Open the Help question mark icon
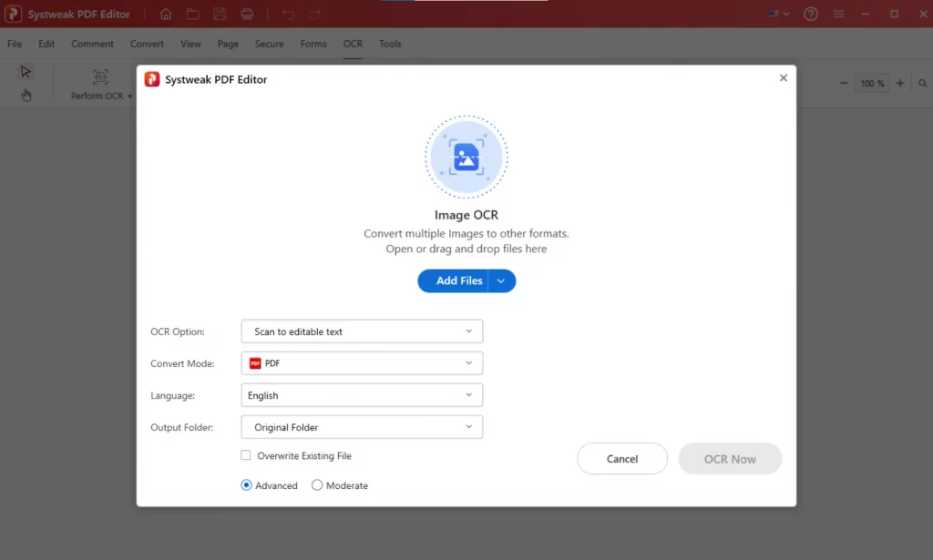 coord(810,15)
